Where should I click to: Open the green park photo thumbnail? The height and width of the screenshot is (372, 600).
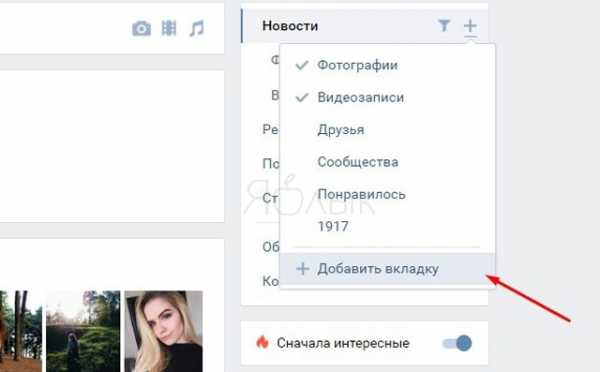coord(83,331)
